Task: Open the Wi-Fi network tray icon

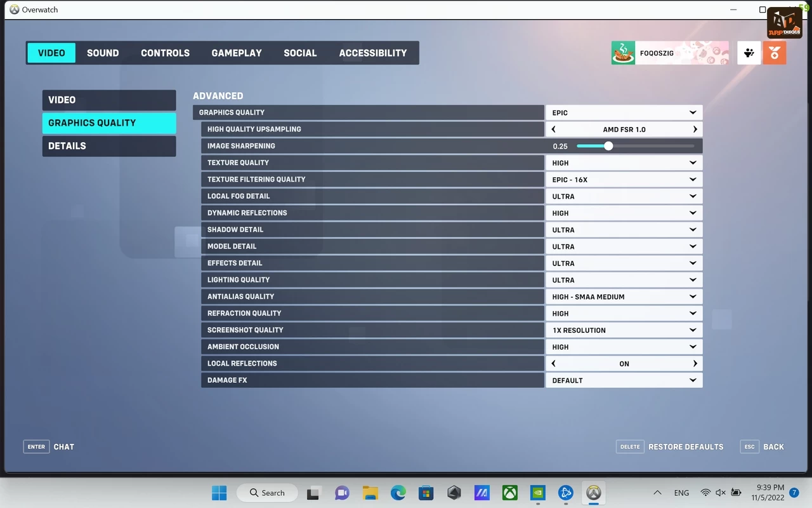Action: [x=705, y=493]
